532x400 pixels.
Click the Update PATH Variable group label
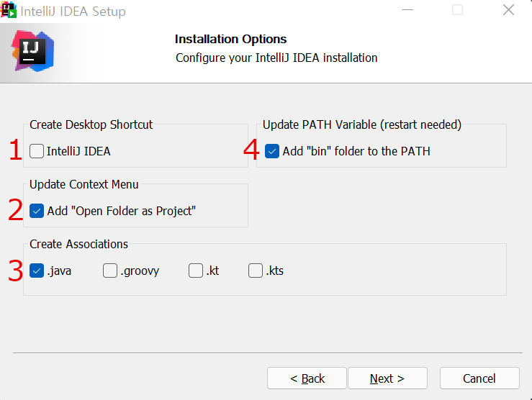click(362, 124)
